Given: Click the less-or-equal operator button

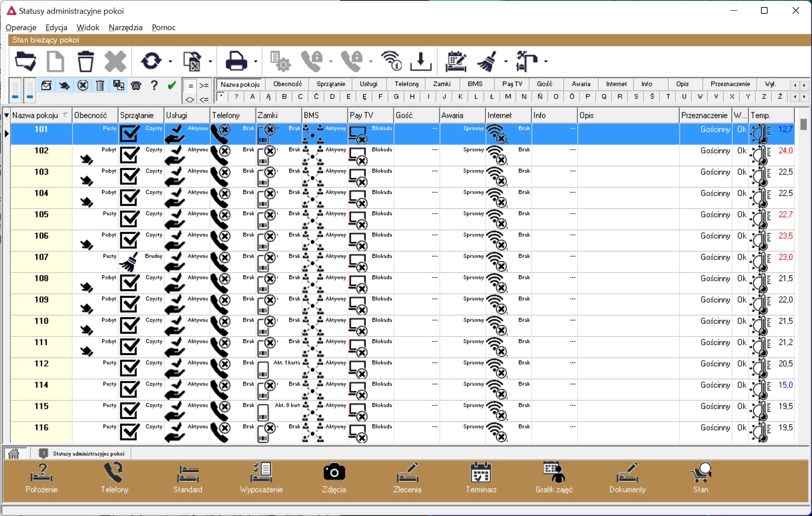Looking at the screenshot, I should click(204, 99).
